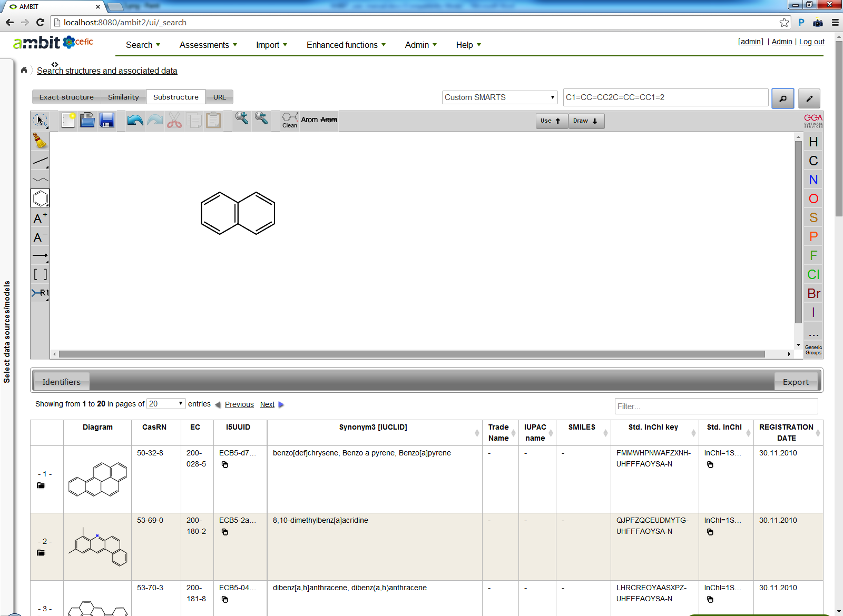
Task: Change the entries per page dropdown
Action: [x=166, y=404]
